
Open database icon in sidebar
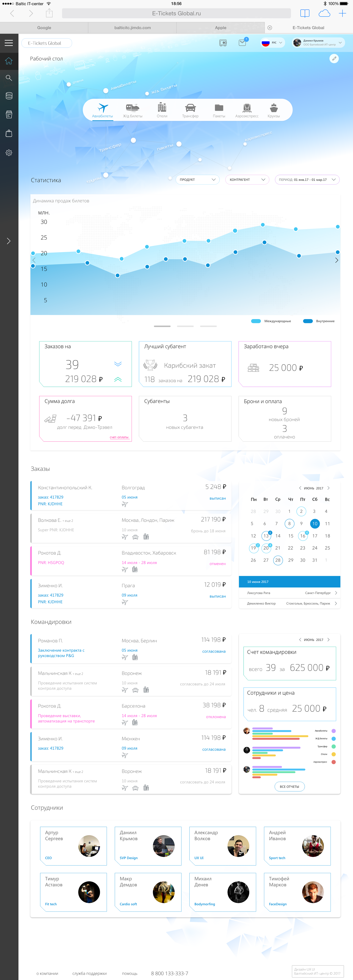tap(9, 96)
